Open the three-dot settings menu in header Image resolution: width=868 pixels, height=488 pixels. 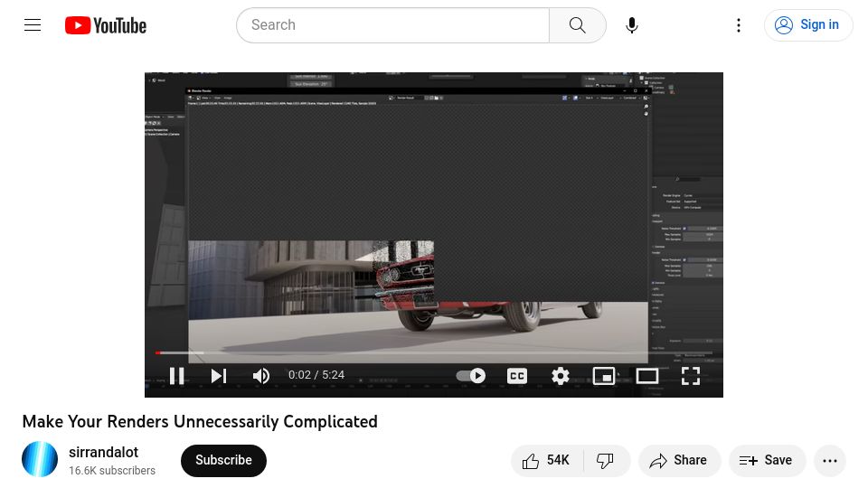[739, 25]
